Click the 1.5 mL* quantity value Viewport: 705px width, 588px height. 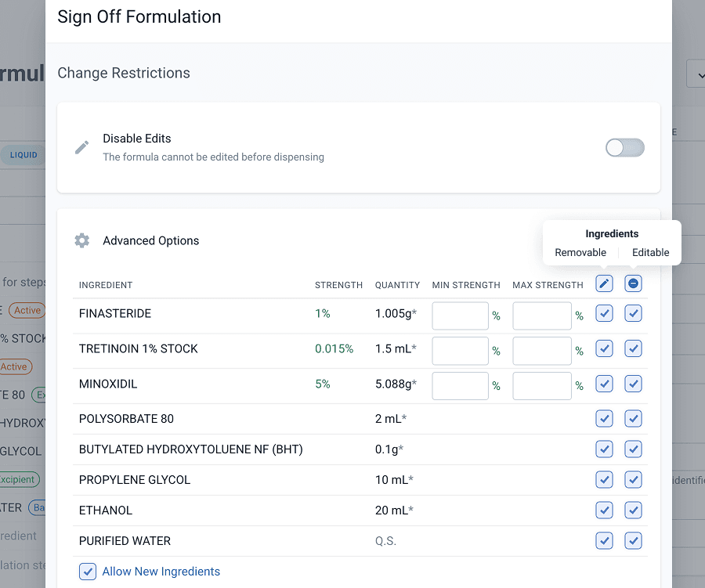coord(396,348)
